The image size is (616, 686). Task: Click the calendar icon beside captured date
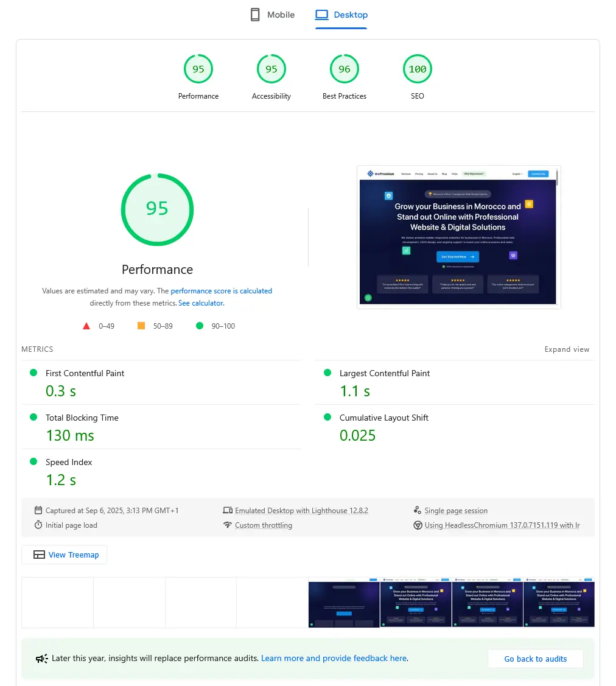pos(38,510)
